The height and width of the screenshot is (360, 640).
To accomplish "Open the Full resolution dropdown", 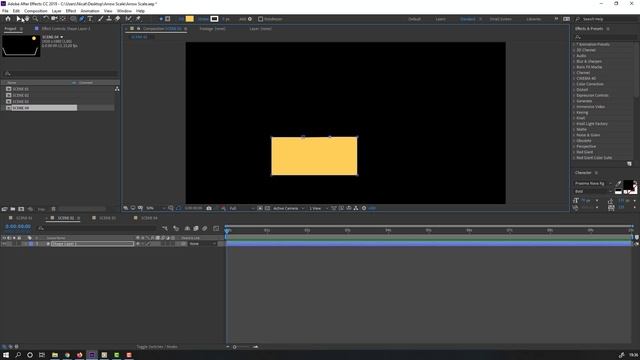I will point(241,208).
